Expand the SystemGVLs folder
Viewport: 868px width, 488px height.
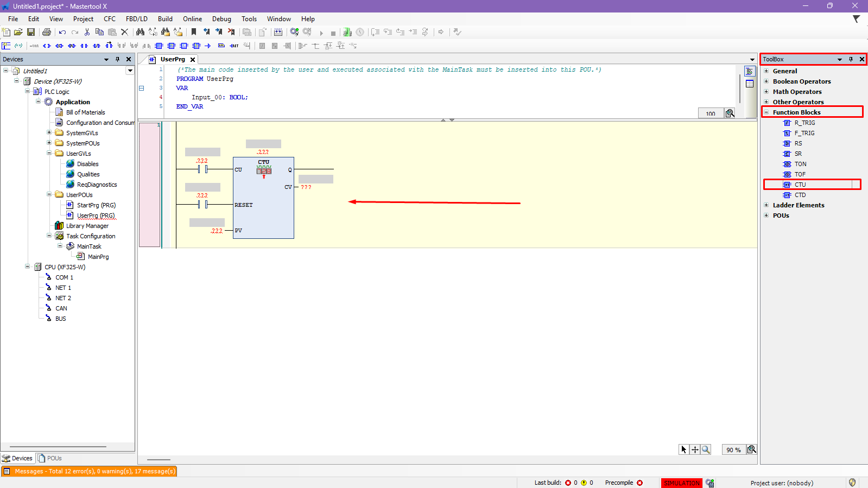(49, 133)
